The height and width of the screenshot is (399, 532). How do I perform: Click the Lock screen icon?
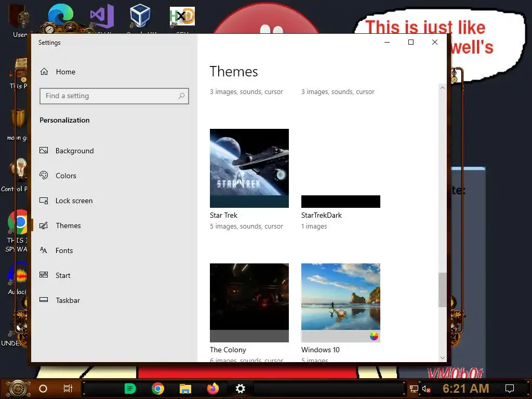coord(44,201)
